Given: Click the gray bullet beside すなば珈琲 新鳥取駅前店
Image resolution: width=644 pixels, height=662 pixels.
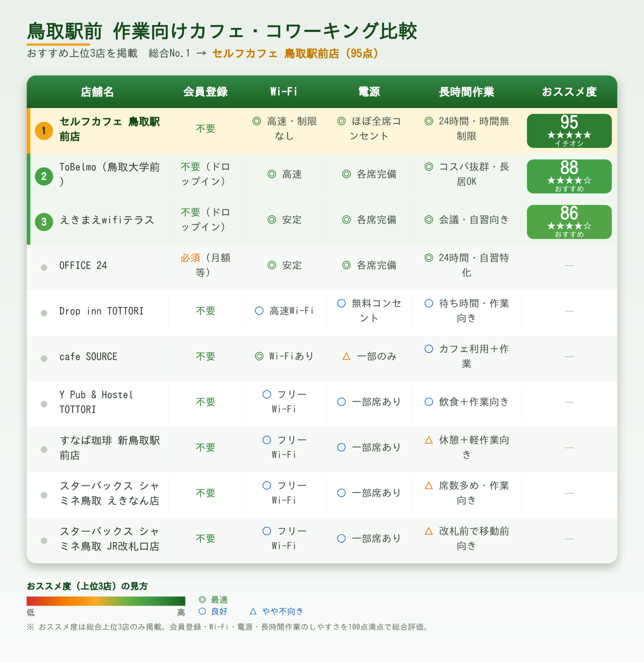Looking at the screenshot, I should pos(44,449).
